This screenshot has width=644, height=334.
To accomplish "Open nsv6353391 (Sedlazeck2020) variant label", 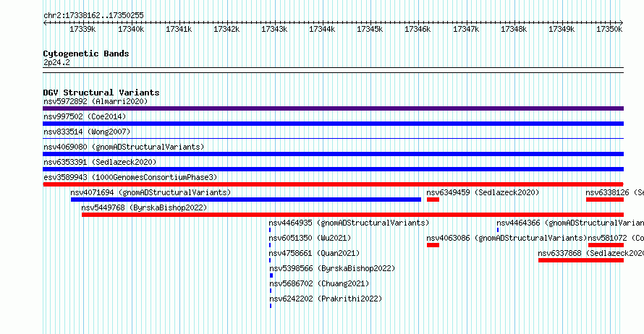I will [x=100, y=162].
